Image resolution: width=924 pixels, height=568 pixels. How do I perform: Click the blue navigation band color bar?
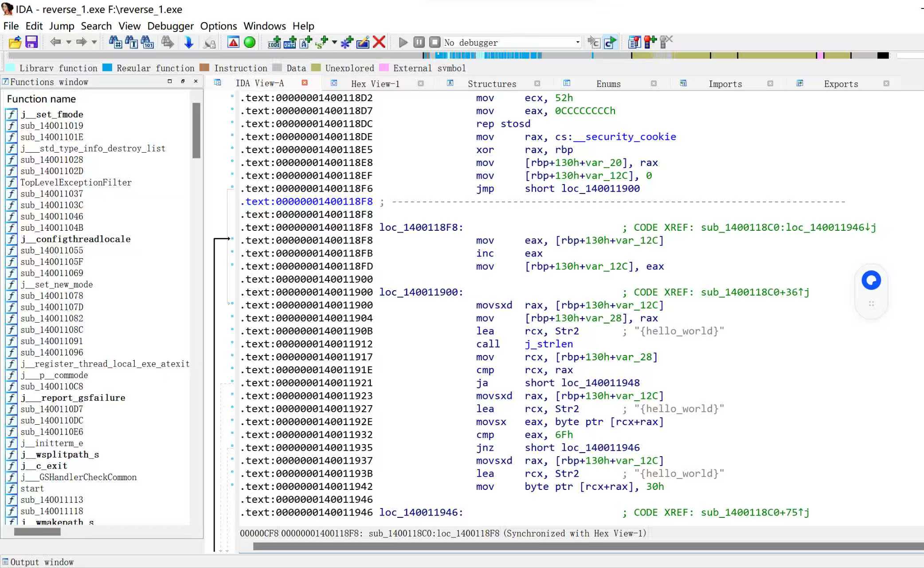click(505, 55)
